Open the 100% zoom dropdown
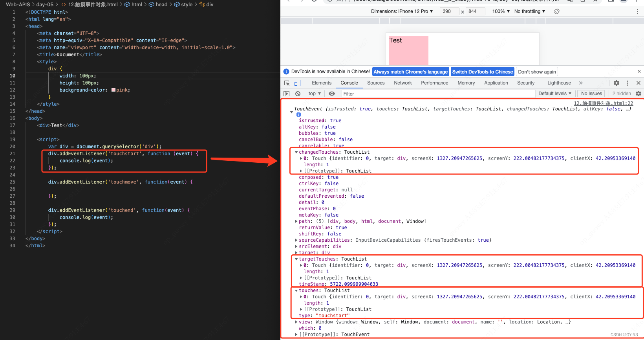This screenshot has width=644, height=340. click(501, 11)
